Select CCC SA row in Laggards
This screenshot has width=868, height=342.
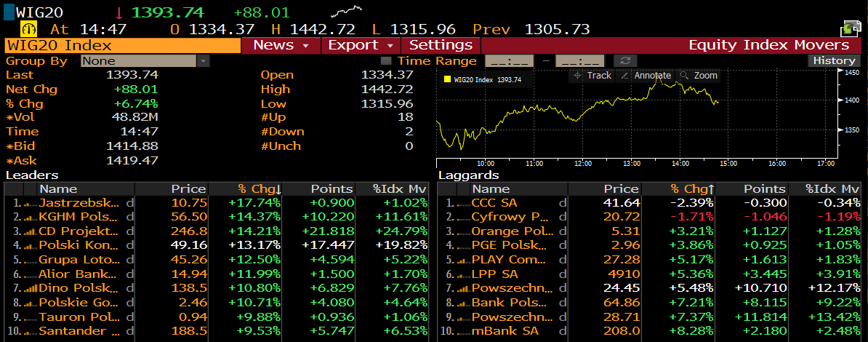(649, 203)
